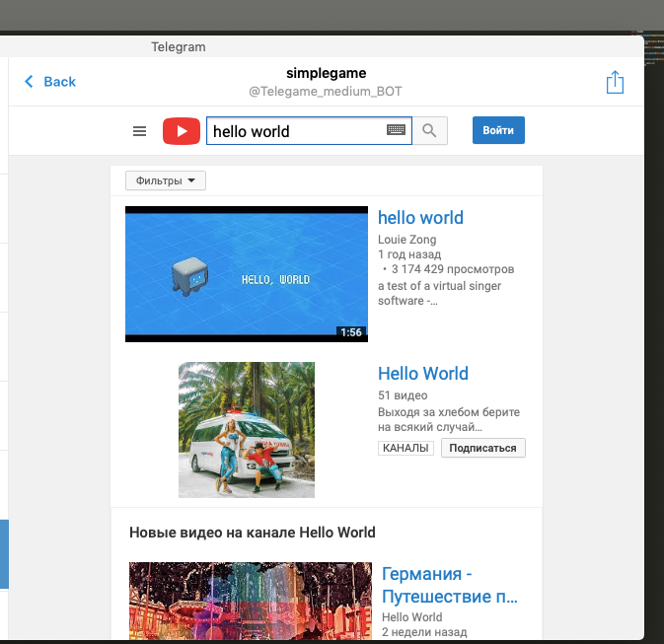Click the '2 недели назад' text
The height and width of the screenshot is (644, 664).
pos(424,632)
